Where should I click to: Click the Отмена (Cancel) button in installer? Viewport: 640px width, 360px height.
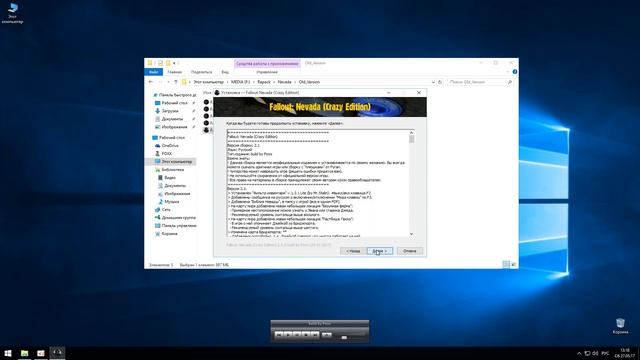pyautogui.click(x=410, y=251)
